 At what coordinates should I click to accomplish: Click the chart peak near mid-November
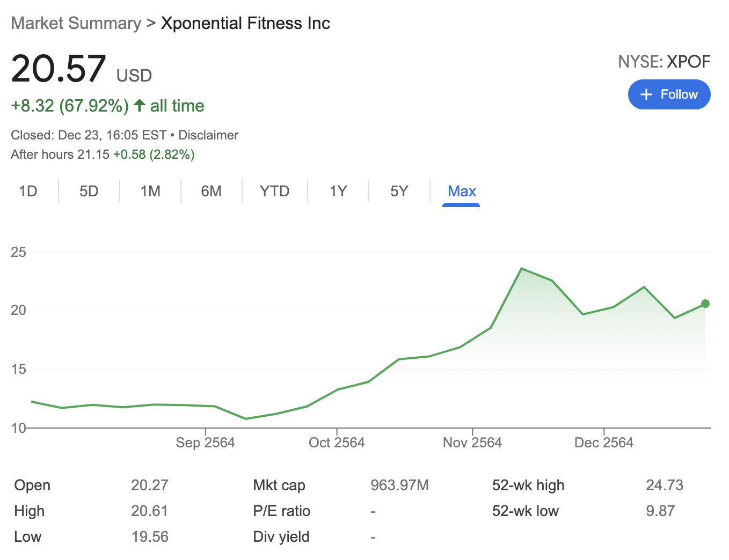tap(522, 268)
